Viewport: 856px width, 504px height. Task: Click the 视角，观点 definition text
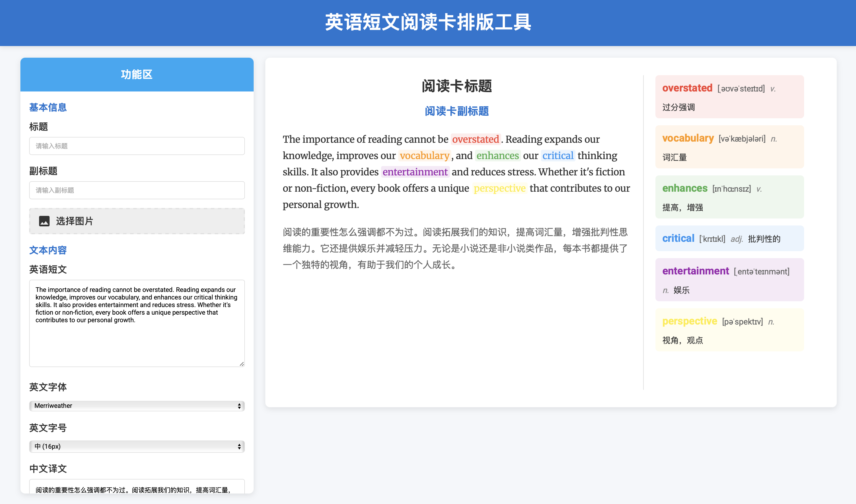[x=682, y=340]
